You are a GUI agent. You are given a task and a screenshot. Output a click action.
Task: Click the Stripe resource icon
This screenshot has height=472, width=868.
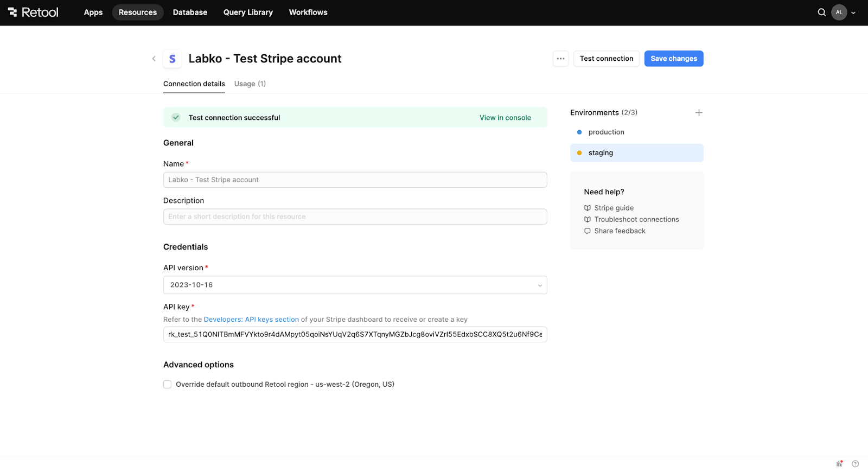[x=173, y=59]
